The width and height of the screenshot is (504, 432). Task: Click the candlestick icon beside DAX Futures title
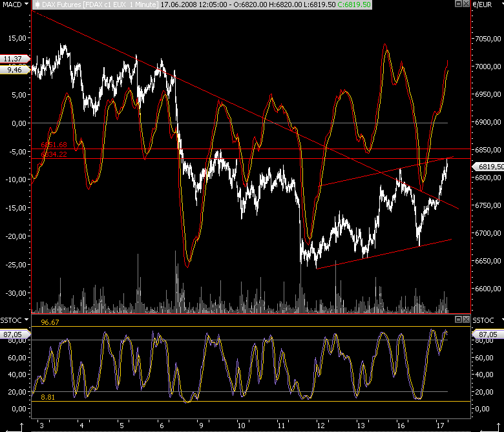(x=37, y=5)
